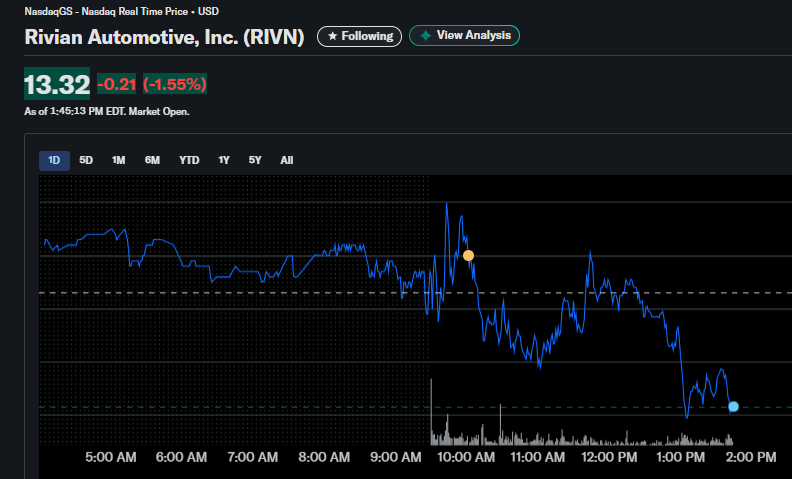The width and height of the screenshot is (792, 479).
Task: Click the star icon in Following button
Action: tap(332, 36)
